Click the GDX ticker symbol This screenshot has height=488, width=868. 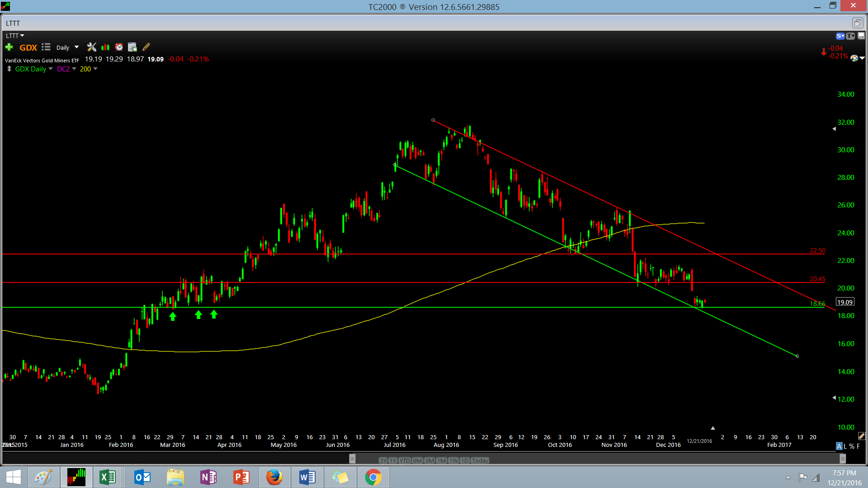click(x=28, y=47)
